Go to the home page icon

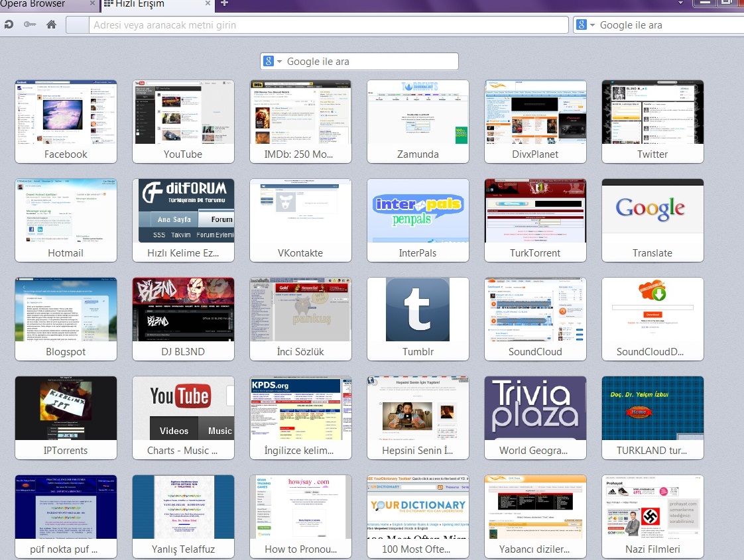pyautogui.click(x=51, y=25)
